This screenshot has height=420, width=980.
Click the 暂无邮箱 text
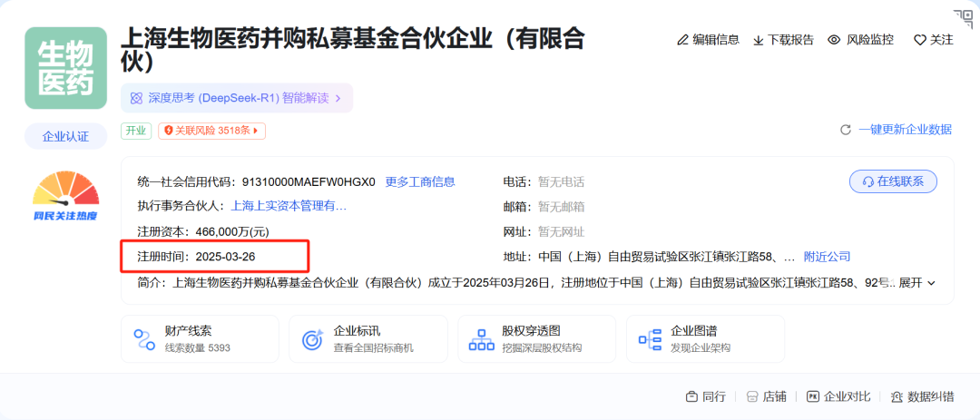tap(562, 207)
